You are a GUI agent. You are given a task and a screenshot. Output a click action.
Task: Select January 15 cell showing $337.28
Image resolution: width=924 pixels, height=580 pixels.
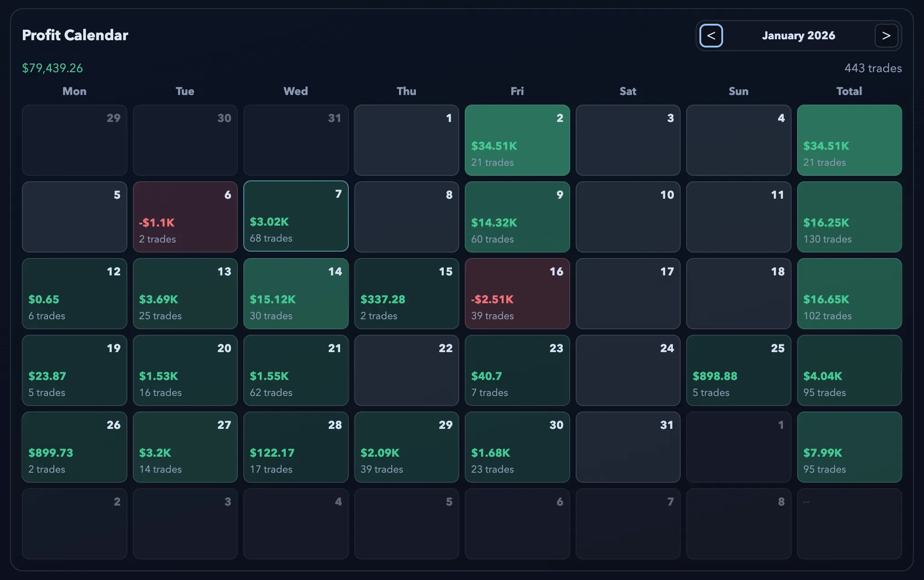pyautogui.click(x=406, y=294)
